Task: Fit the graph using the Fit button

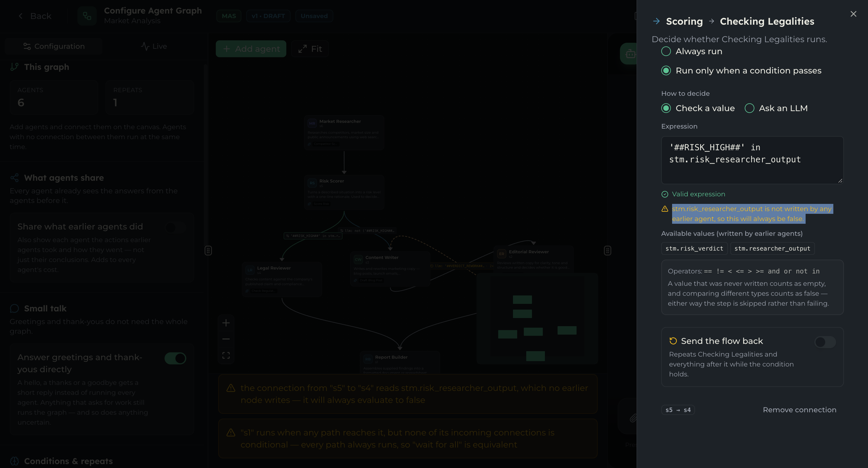Action: (310, 49)
